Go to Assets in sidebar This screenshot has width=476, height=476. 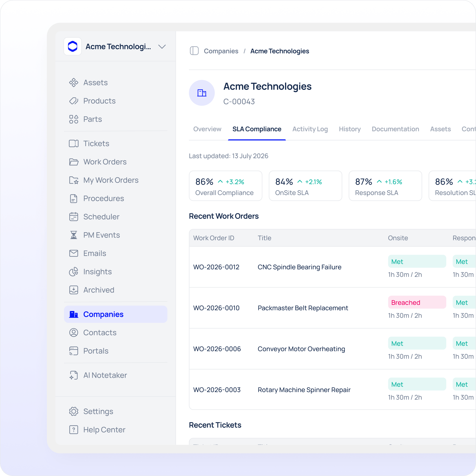(x=95, y=82)
